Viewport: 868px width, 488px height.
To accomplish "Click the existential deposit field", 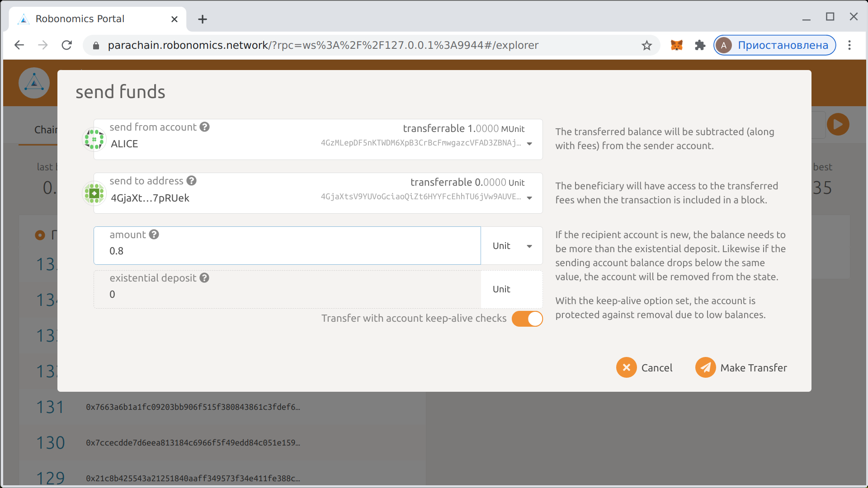I will click(x=287, y=289).
